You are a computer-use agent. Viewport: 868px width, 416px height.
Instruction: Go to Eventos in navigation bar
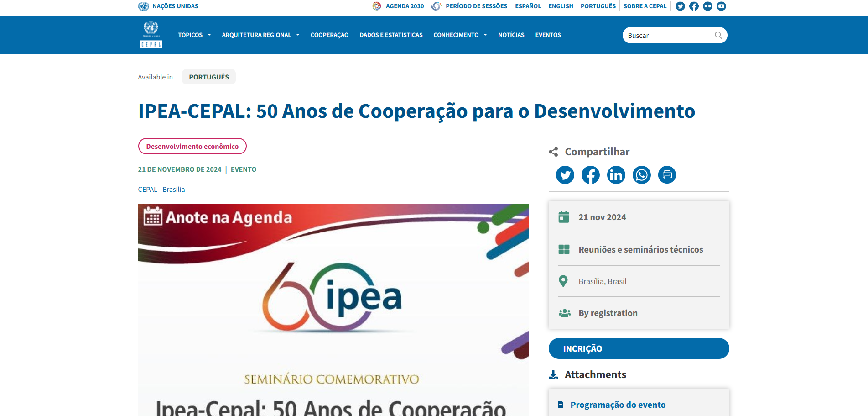coord(548,35)
